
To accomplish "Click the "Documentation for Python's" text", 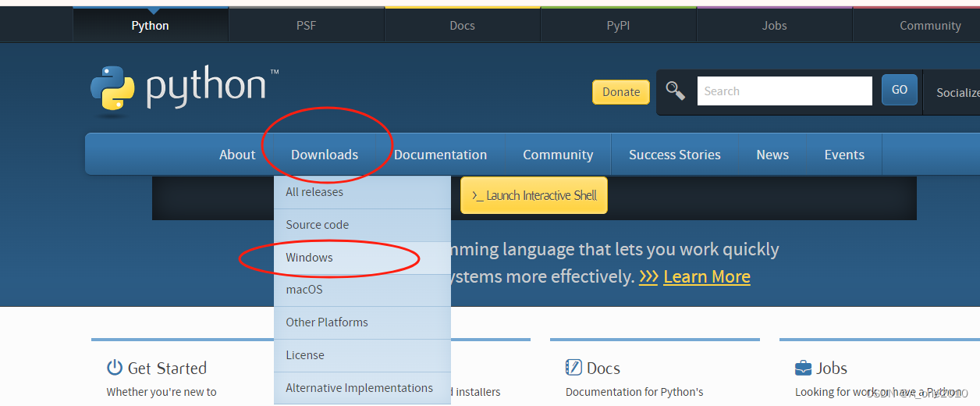I will pyautogui.click(x=634, y=392).
